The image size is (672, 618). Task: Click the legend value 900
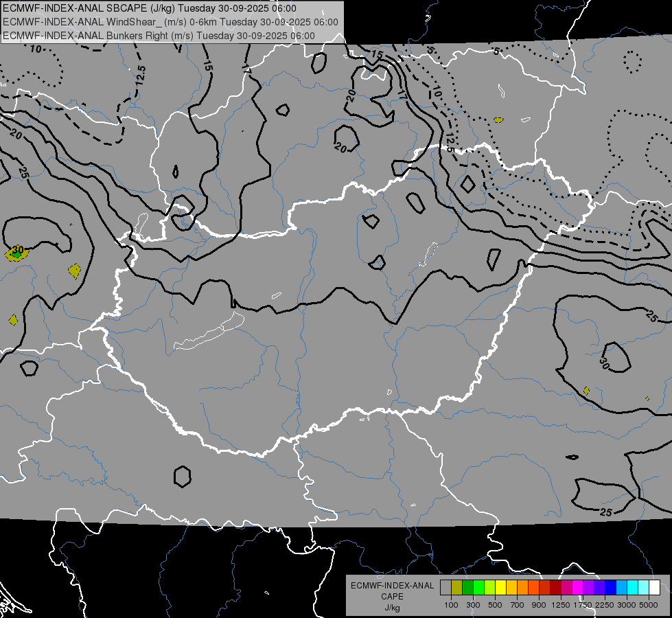click(539, 605)
